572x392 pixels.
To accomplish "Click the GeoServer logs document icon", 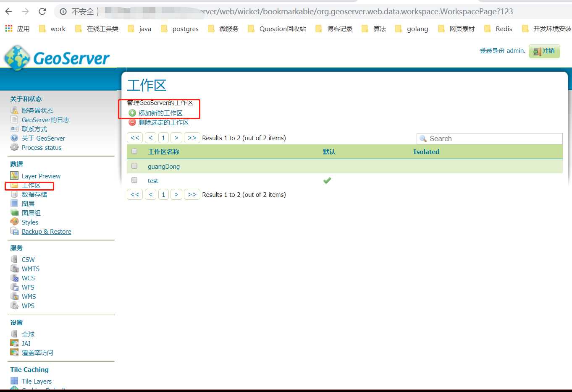I will tap(14, 120).
